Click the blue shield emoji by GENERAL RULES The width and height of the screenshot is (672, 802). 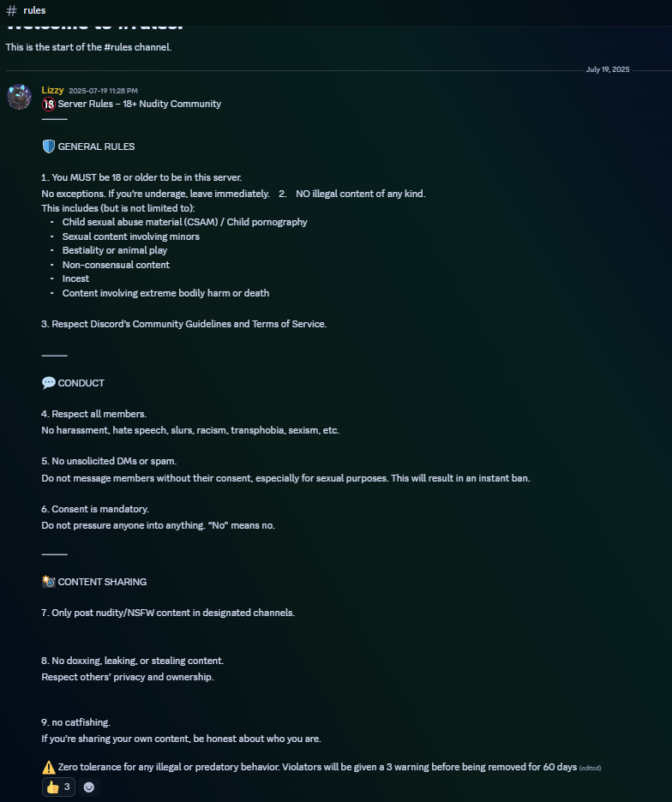point(48,147)
